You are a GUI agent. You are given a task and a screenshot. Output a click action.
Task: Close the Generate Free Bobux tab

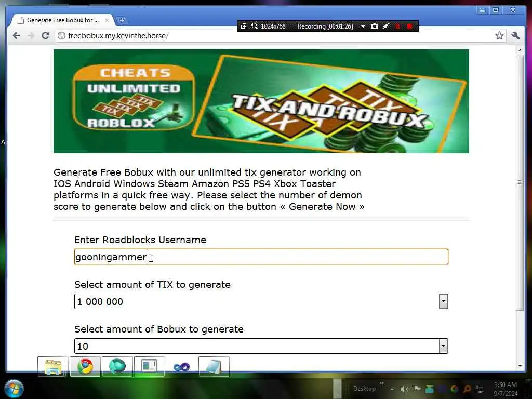click(x=107, y=20)
